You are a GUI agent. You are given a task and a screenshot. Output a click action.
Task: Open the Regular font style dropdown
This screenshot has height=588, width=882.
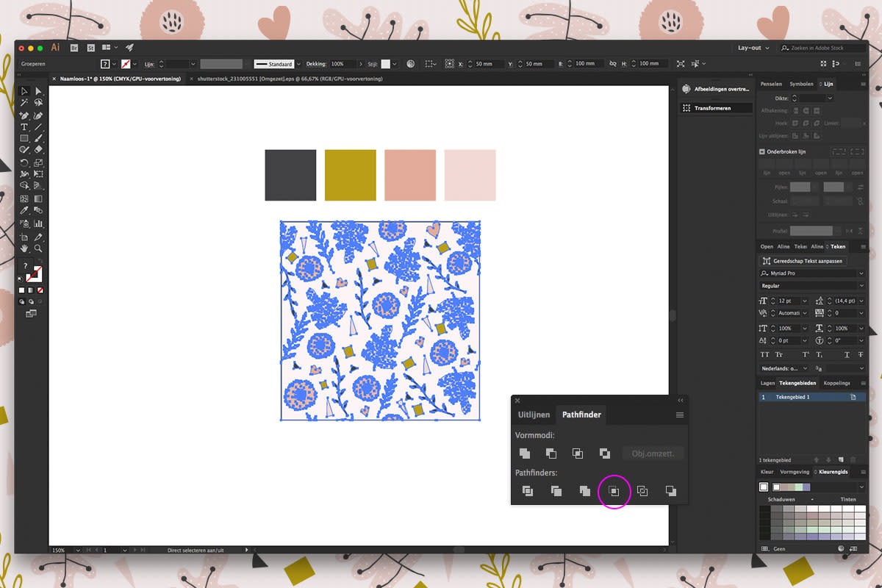pos(861,285)
